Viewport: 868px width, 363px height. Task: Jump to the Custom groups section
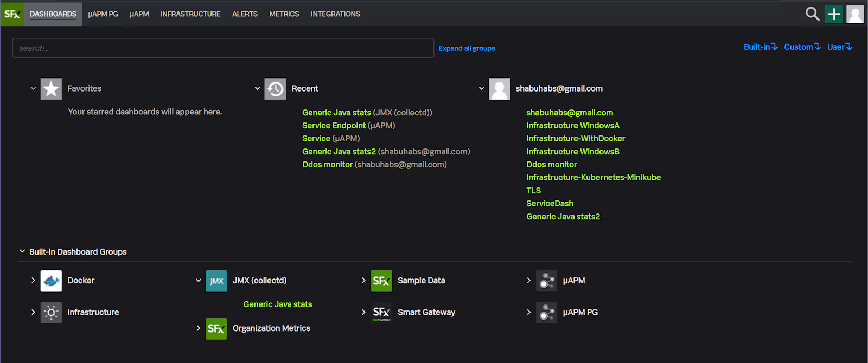pyautogui.click(x=802, y=47)
